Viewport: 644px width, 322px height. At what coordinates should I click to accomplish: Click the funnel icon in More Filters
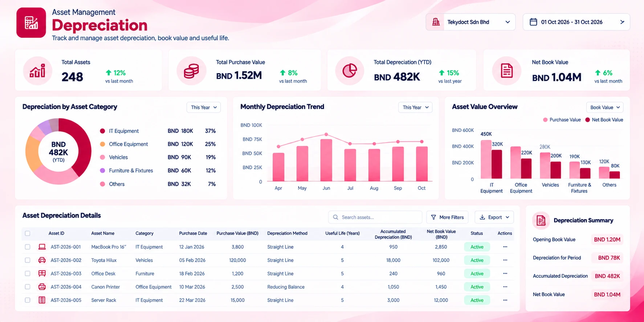tap(433, 217)
